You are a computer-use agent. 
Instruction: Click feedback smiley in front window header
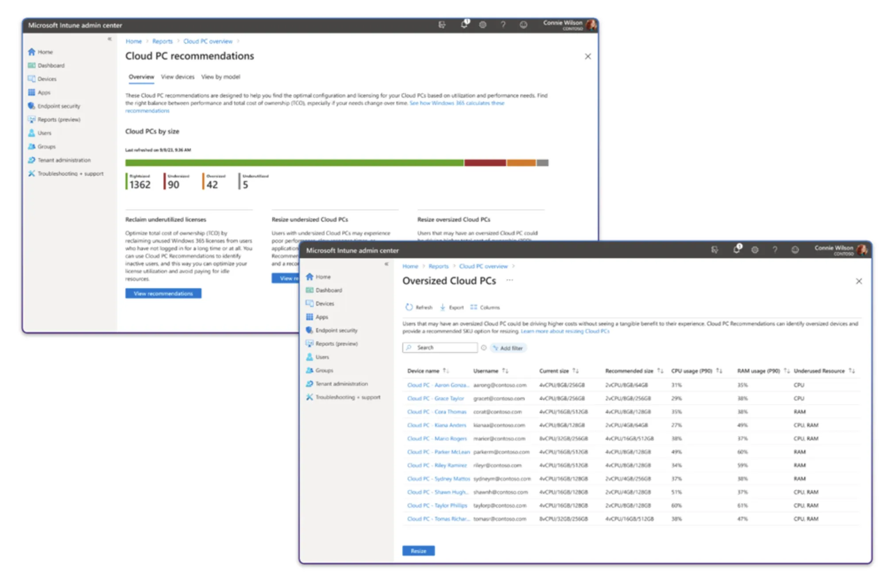coord(795,250)
